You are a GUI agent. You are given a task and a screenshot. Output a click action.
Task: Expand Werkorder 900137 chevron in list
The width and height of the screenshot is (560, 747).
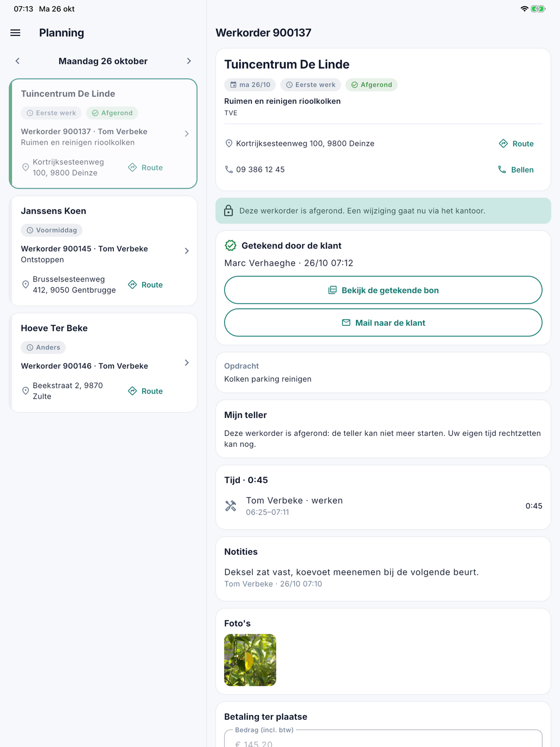pos(187,134)
